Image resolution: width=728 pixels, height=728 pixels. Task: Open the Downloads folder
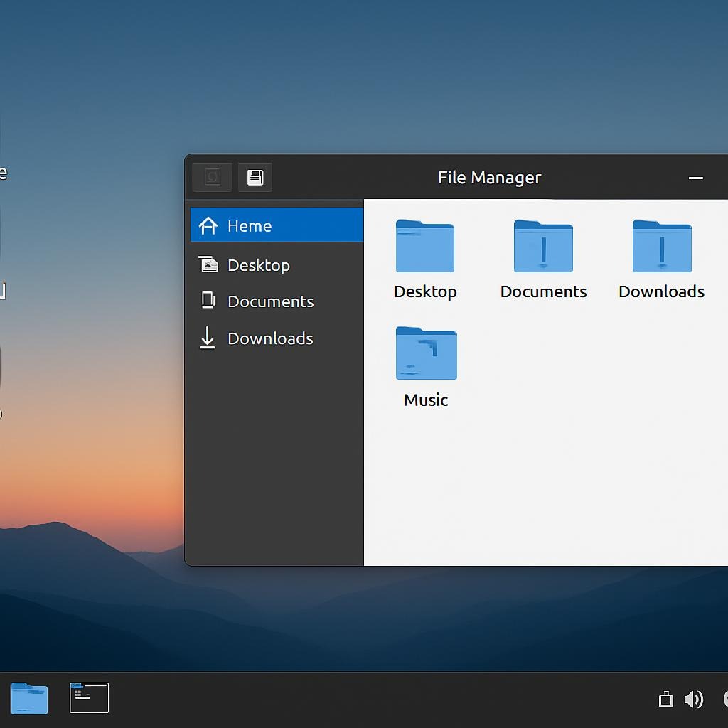661,247
